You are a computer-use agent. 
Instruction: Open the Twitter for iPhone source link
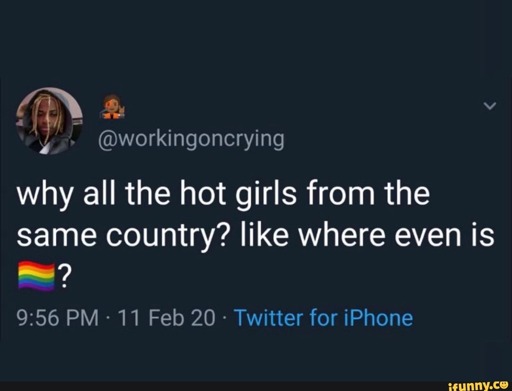tap(324, 318)
